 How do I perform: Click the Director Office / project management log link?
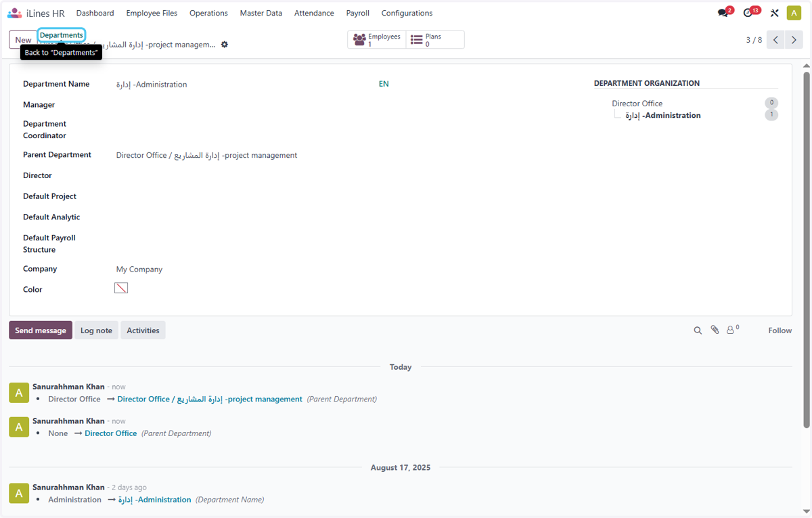[210, 400]
